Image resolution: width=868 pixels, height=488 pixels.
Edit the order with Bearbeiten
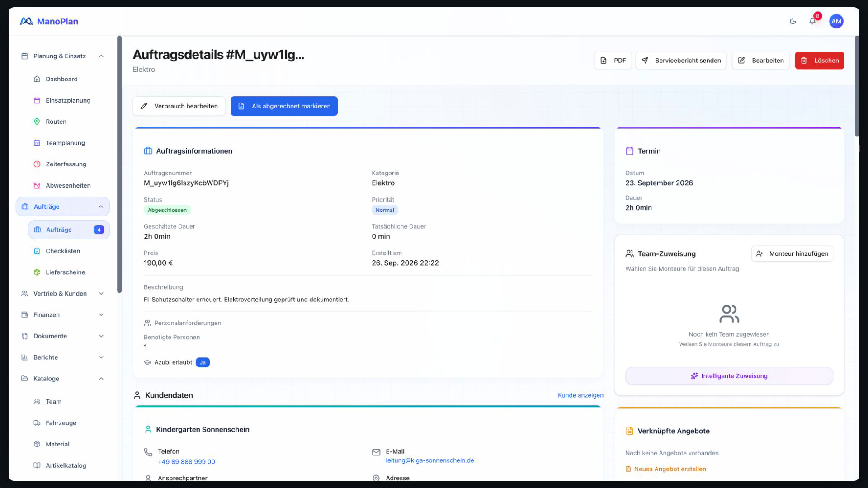pyautogui.click(x=761, y=61)
